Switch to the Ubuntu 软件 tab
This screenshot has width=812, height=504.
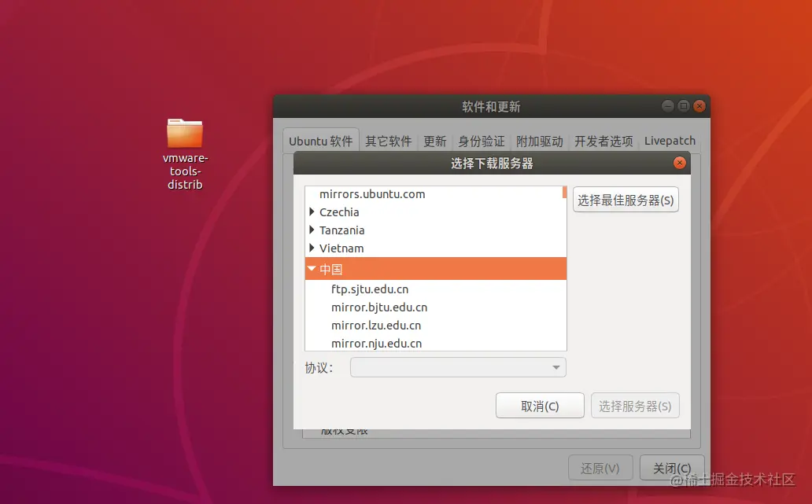tap(320, 141)
